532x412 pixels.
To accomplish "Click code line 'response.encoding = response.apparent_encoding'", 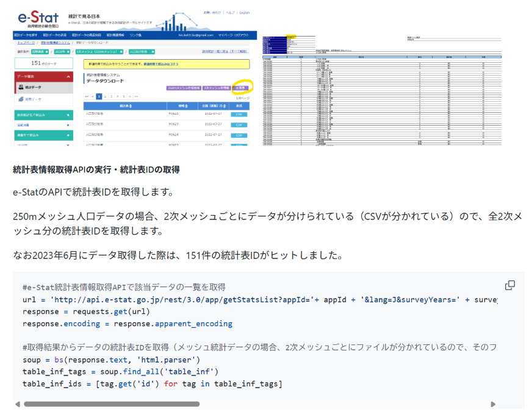I will tap(128, 324).
